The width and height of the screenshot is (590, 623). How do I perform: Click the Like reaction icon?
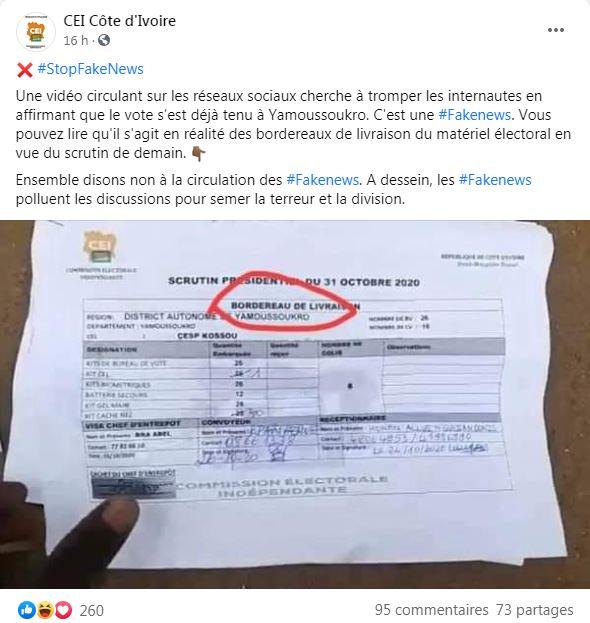[x=27, y=609]
